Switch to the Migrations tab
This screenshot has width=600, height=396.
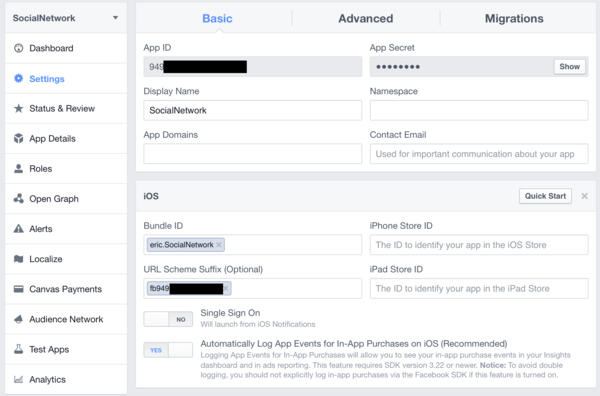(x=514, y=18)
